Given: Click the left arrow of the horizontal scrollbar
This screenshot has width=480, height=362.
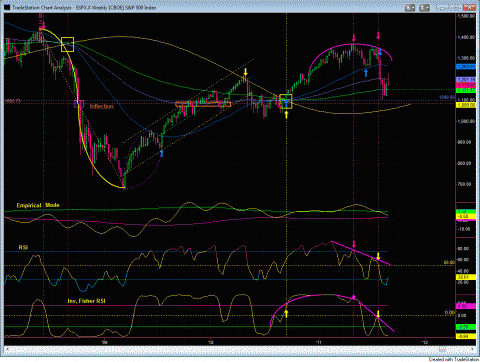Looking at the screenshot, I should coord(7,349).
